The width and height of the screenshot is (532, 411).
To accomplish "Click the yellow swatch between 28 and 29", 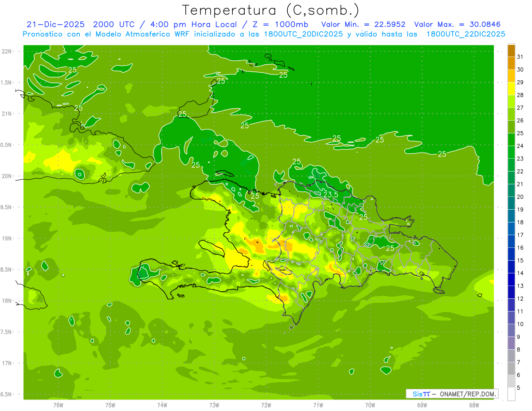I will [x=511, y=89].
